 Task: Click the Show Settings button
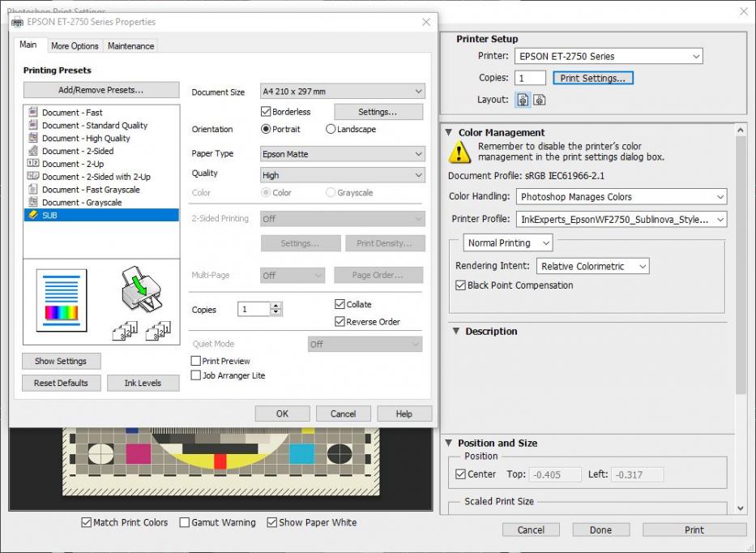62,361
